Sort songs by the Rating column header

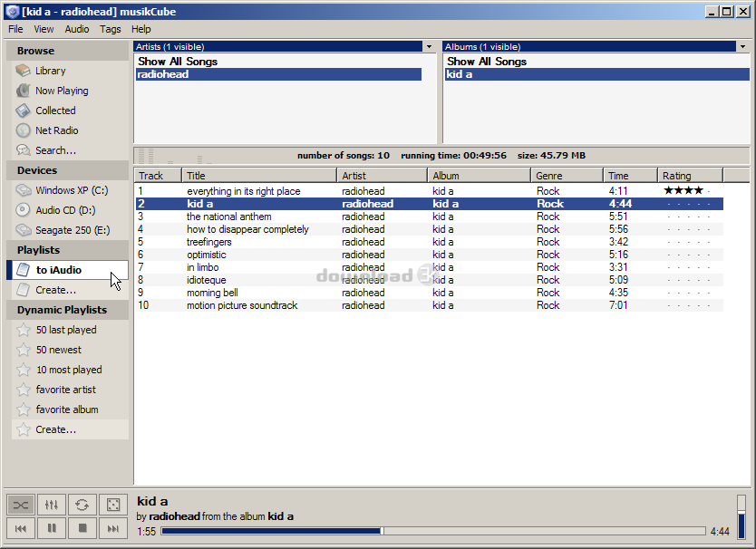pyautogui.click(x=691, y=176)
